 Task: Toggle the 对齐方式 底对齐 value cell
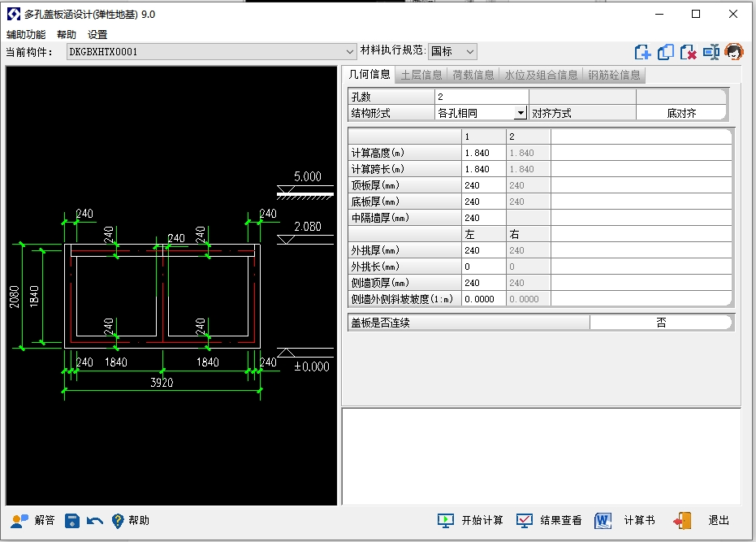(x=681, y=114)
